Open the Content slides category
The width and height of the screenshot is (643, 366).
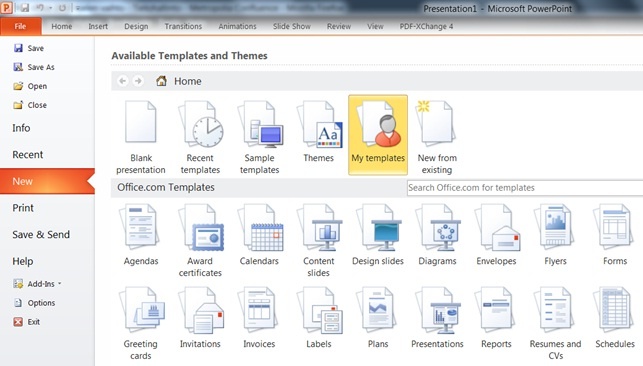pos(319,241)
